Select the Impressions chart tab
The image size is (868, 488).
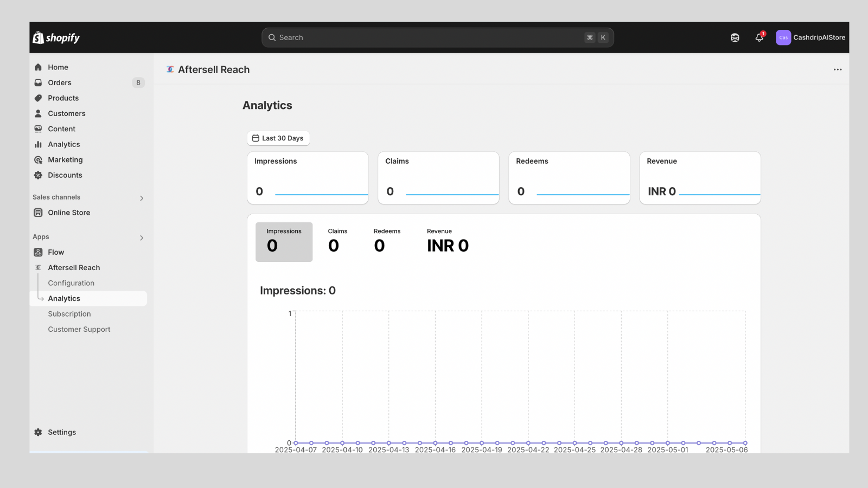click(284, 242)
